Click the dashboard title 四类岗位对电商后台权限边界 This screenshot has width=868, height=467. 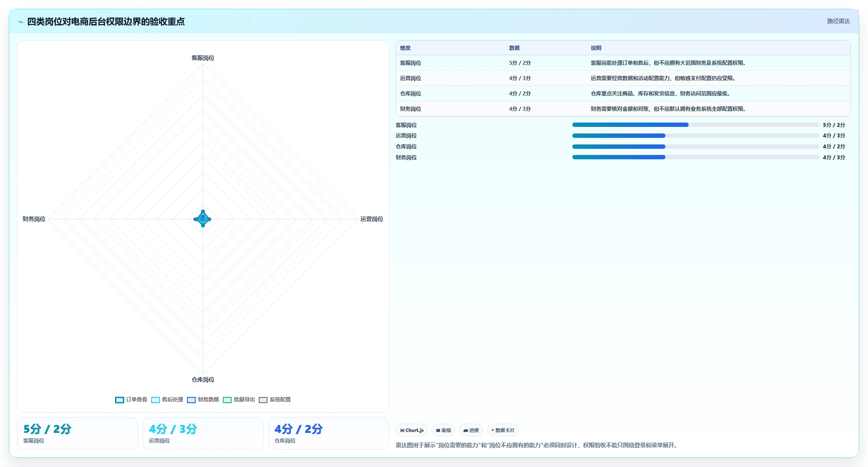(x=106, y=21)
